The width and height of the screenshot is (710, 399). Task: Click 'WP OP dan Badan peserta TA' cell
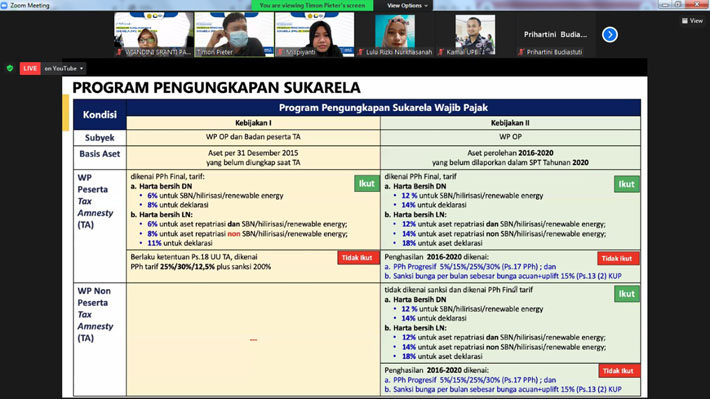tap(253, 137)
